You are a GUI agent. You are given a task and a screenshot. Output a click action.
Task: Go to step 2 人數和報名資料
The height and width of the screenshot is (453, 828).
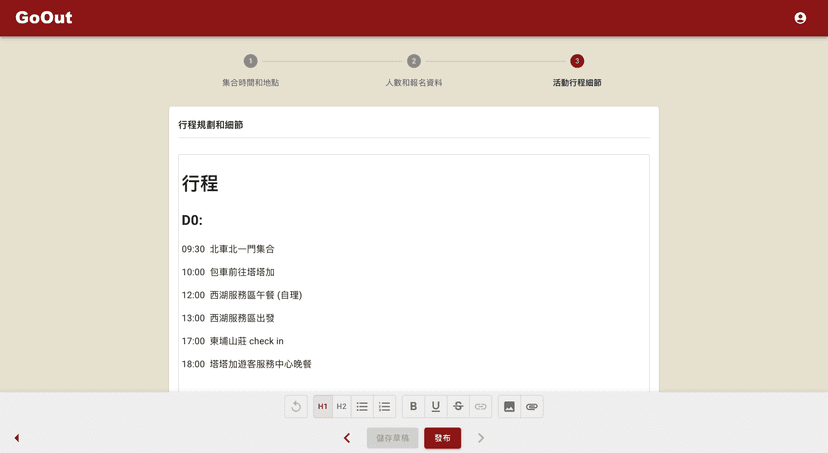(414, 61)
